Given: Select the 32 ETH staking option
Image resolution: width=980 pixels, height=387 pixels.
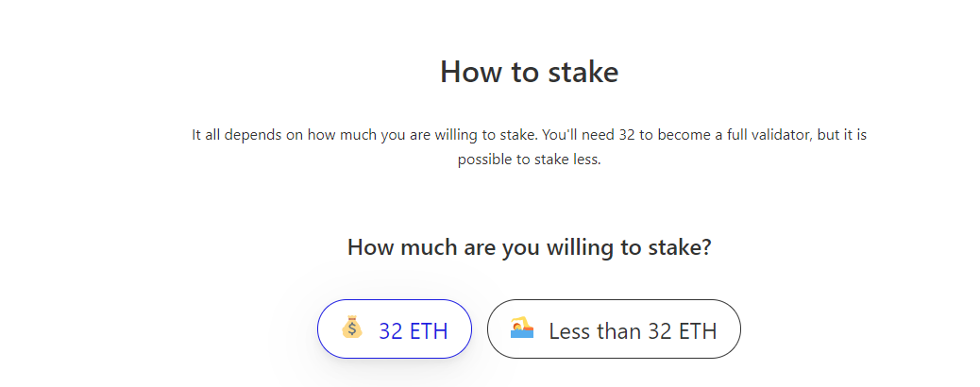Looking at the screenshot, I should tap(395, 328).
